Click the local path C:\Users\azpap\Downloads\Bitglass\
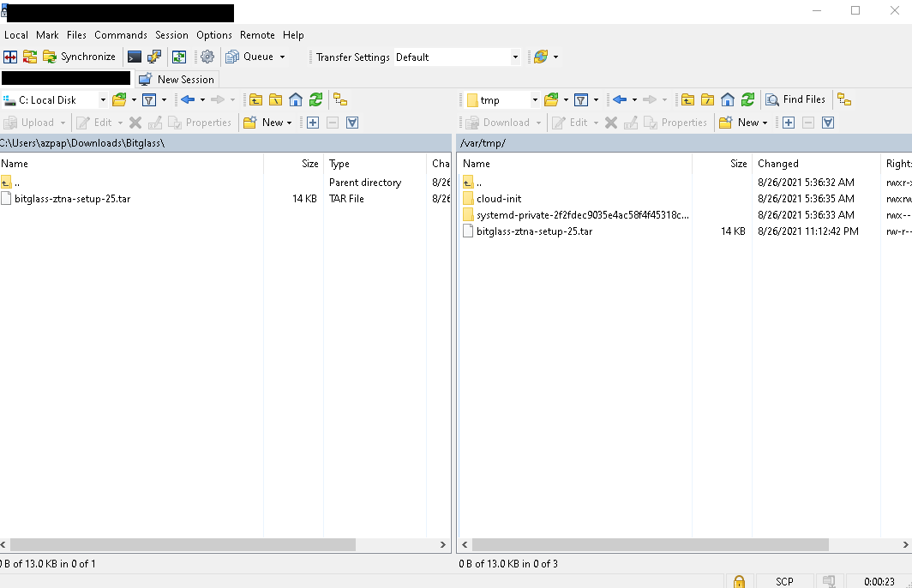 82,143
